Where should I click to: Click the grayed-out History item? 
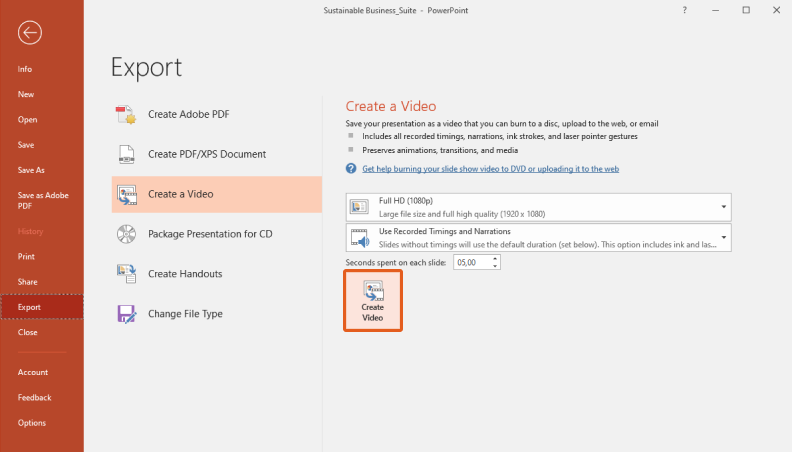pyautogui.click(x=30, y=231)
